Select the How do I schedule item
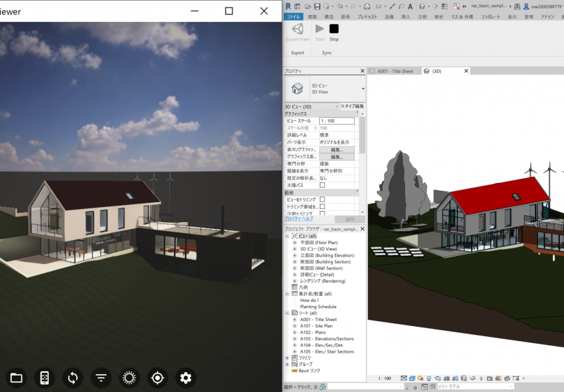The height and width of the screenshot is (392, 564). click(310, 301)
